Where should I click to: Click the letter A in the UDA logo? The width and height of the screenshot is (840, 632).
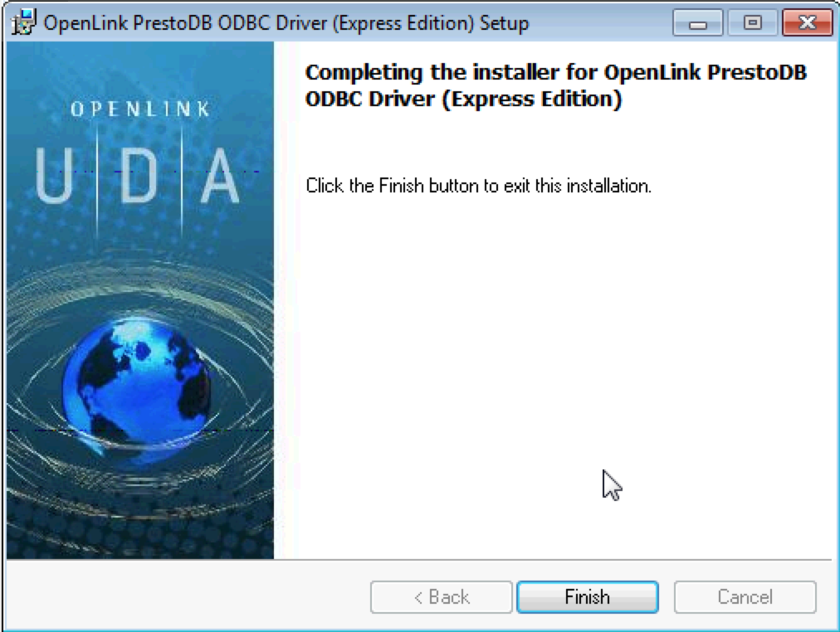[220, 175]
